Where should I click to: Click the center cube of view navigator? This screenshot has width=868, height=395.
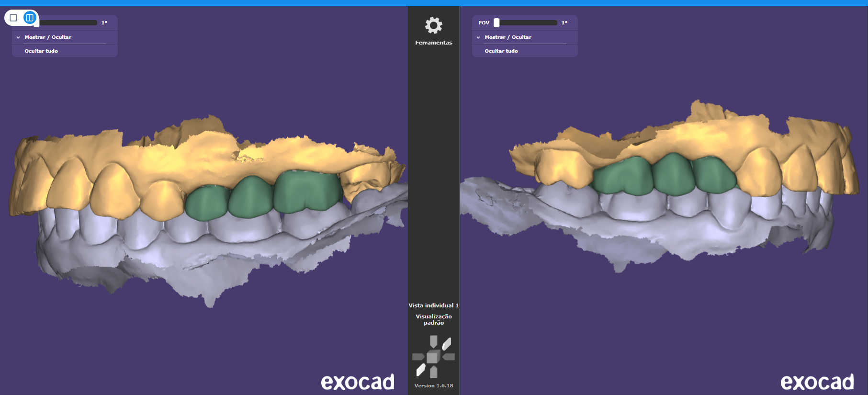point(433,357)
